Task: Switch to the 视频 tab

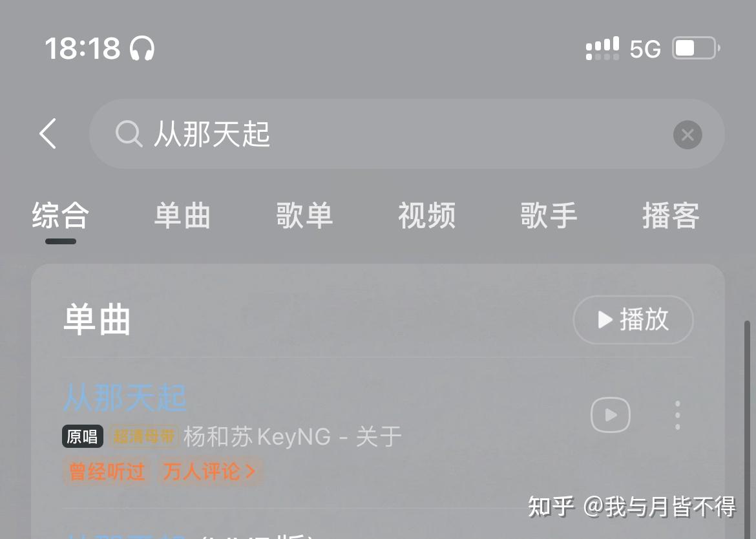Action: [x=426, y=215]
